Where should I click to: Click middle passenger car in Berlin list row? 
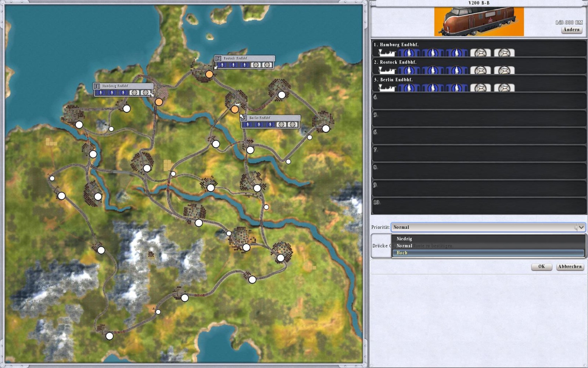pyautogui.click(x=433, y=88)
